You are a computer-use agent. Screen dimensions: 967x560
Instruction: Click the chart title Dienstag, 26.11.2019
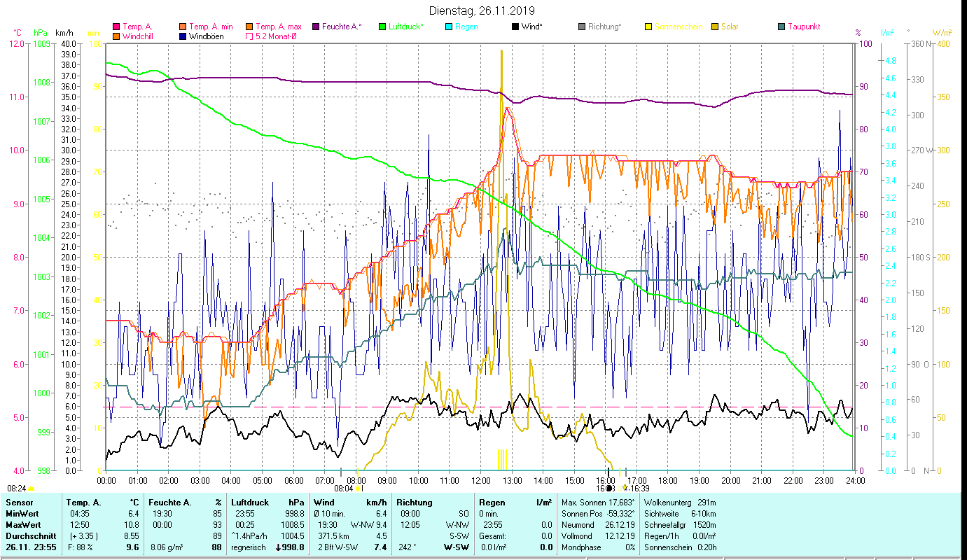click(482, 10)
